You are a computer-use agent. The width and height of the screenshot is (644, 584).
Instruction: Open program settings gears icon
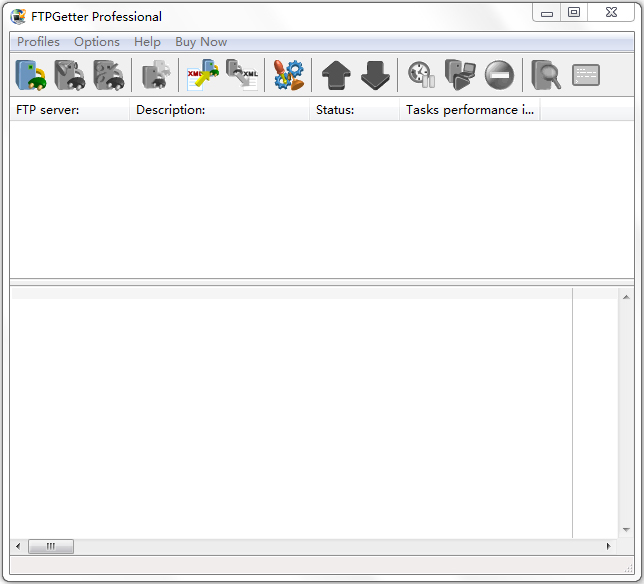tap(289, 75)
